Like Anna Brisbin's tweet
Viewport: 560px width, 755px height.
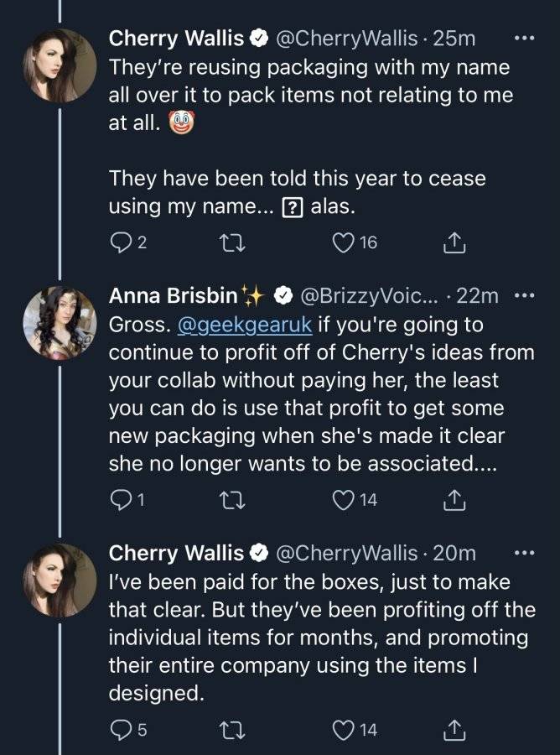click(355, 500)
